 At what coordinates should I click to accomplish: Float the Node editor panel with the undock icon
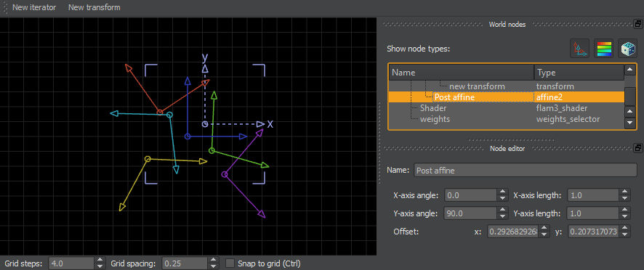tap(638, 148)
